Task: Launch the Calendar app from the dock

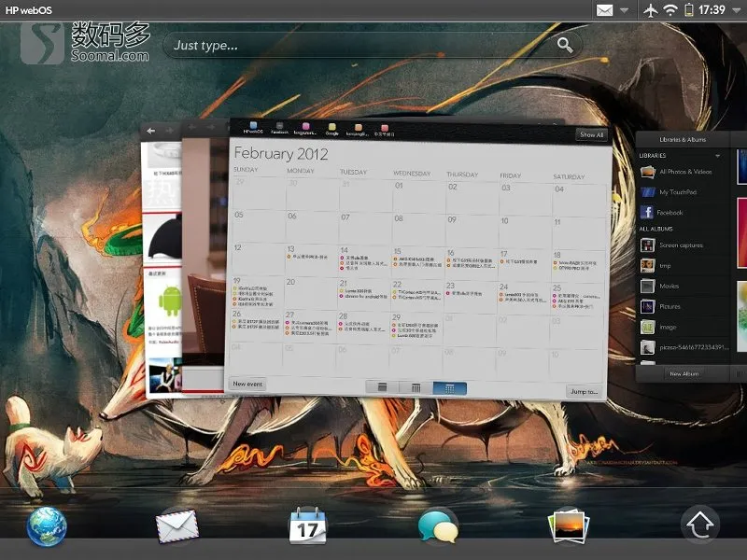Action: tap(308, 525)
